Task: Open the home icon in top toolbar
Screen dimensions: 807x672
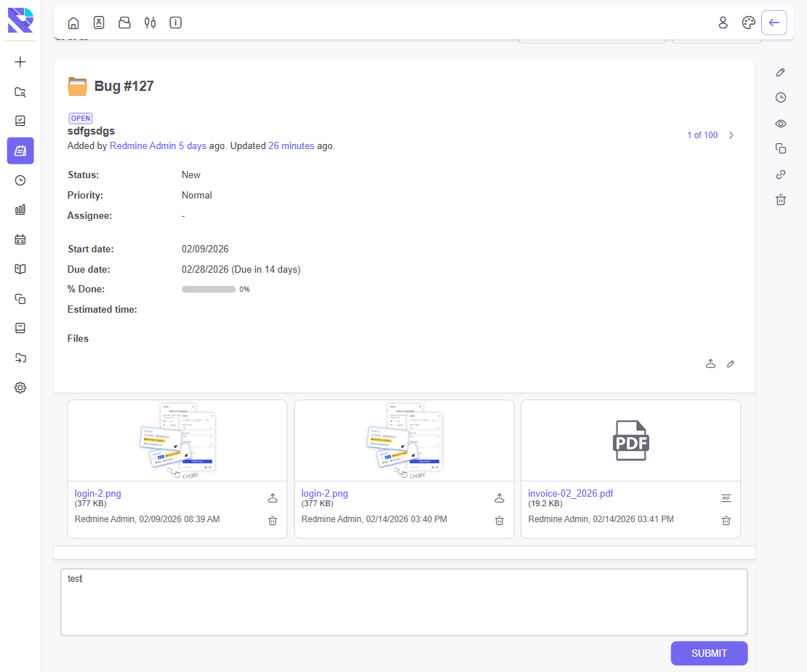Action: pyautogui.click(x=73, y=23)
